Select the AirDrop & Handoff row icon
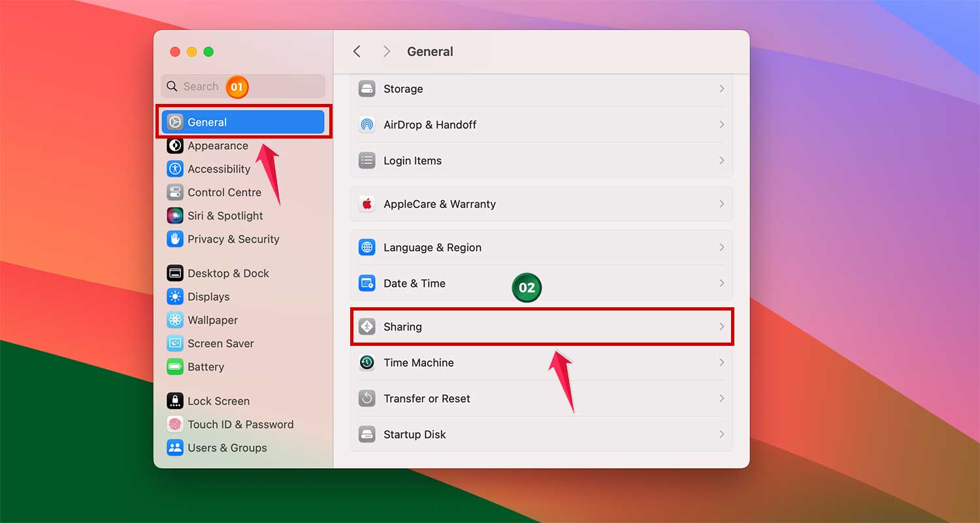 (367, 124)
